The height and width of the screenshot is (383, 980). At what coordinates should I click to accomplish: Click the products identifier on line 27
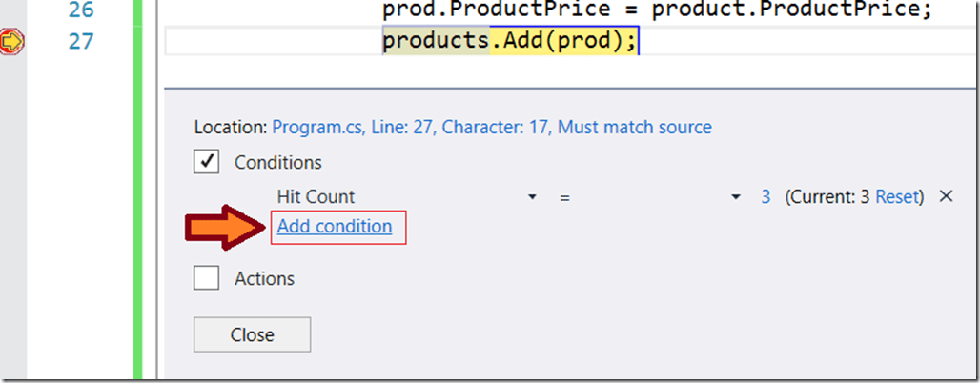[436, 42]
